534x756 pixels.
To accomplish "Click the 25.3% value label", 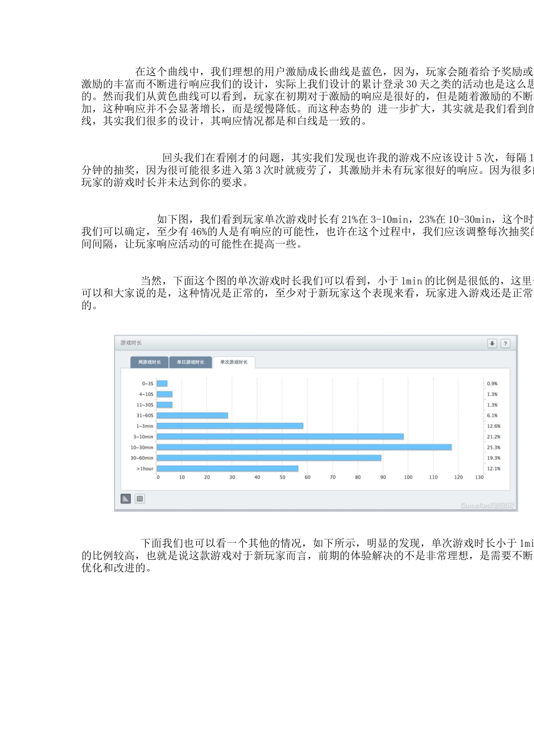I will point(494,448).
